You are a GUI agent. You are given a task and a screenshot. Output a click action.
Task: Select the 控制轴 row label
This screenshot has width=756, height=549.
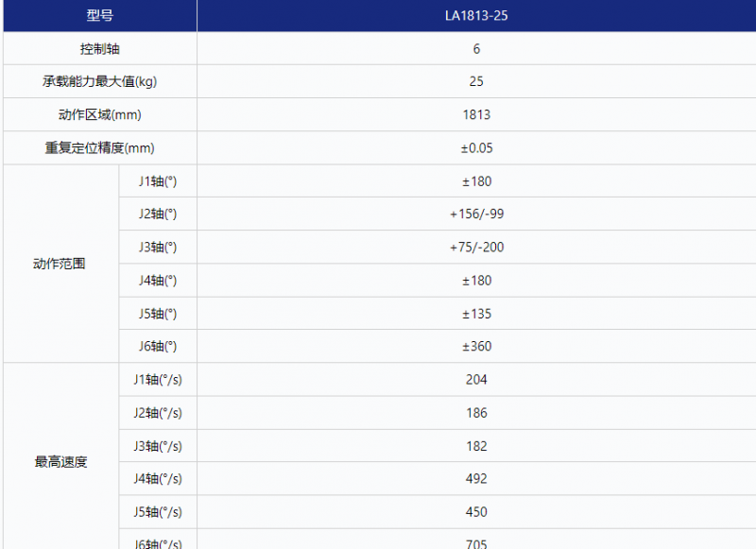tap(99, 48)
